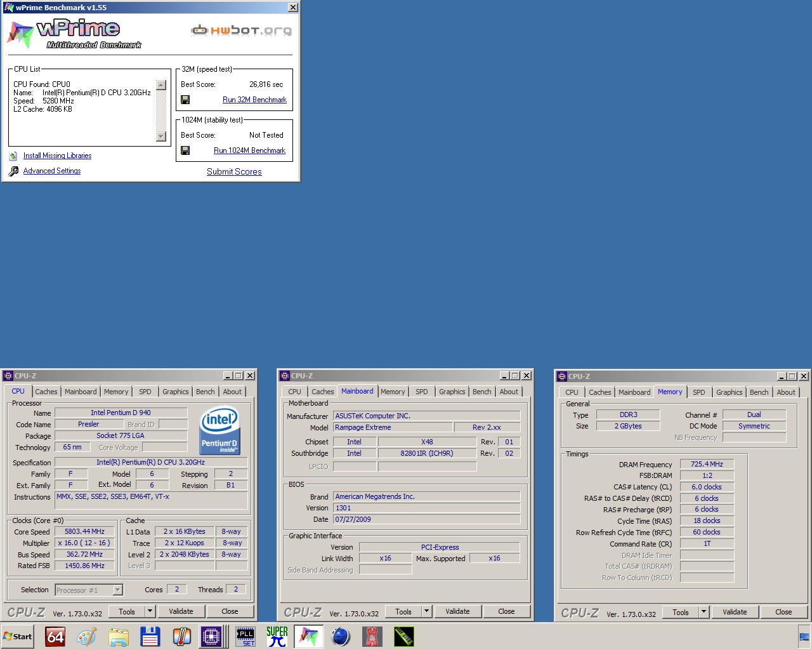The height and width of the screenshot is (650, 812).
Task: Open the red figure taskbar icon
Action: click(x=372, y=637)
